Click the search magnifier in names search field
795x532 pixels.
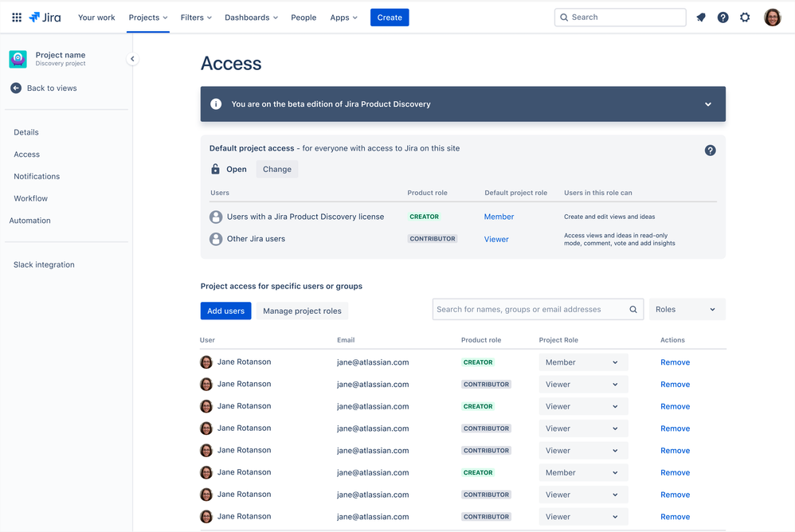(633, 310)
